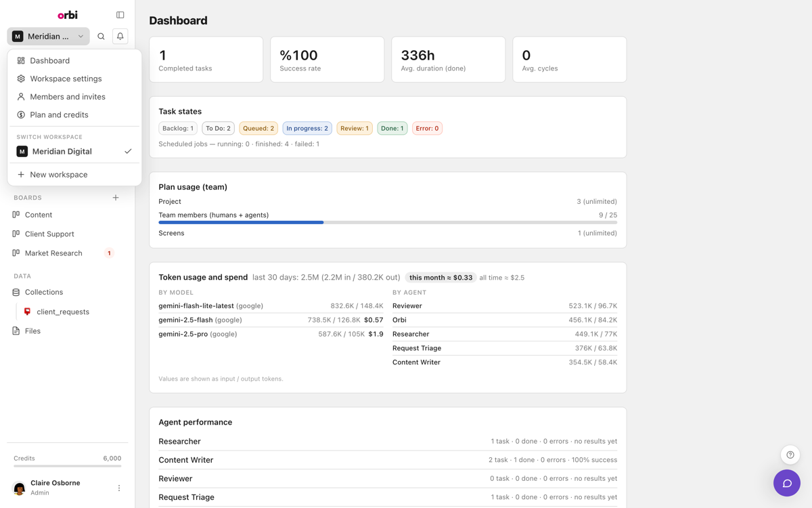The image size is (812, 508).
Task: Create a New workspace
Action: (74, 175)
